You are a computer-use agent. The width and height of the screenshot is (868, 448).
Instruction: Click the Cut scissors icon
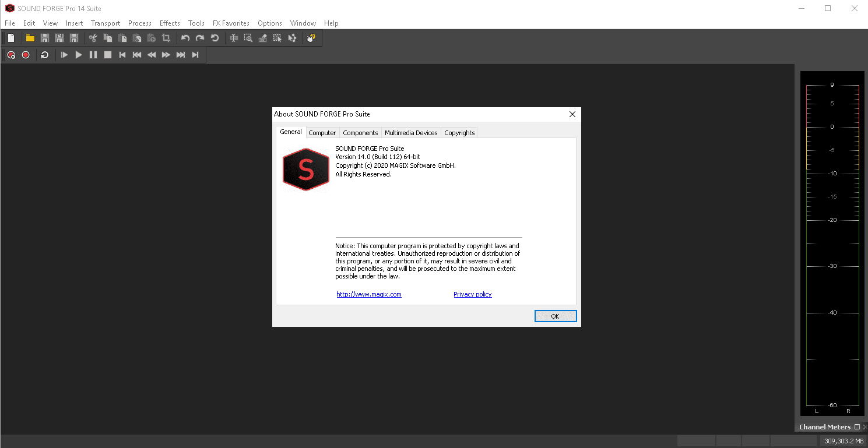[x=93, y=38]
